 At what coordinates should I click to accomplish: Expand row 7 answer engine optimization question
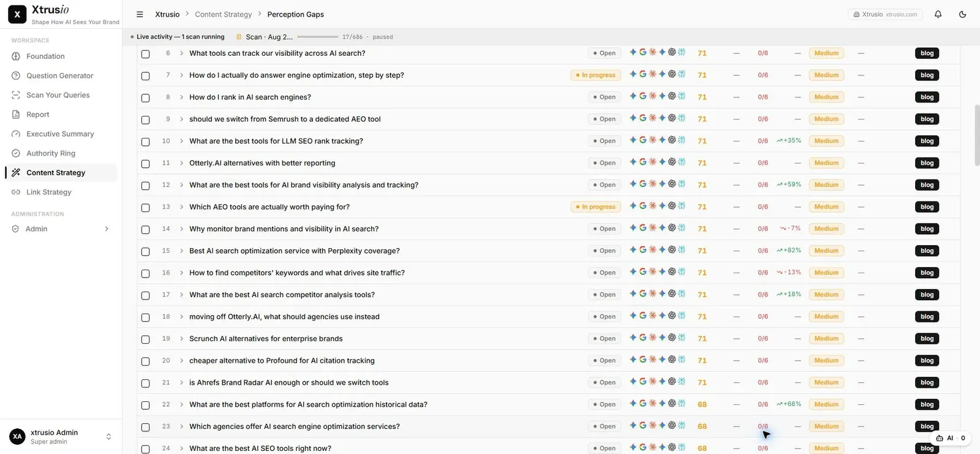(x=181, y=75)
